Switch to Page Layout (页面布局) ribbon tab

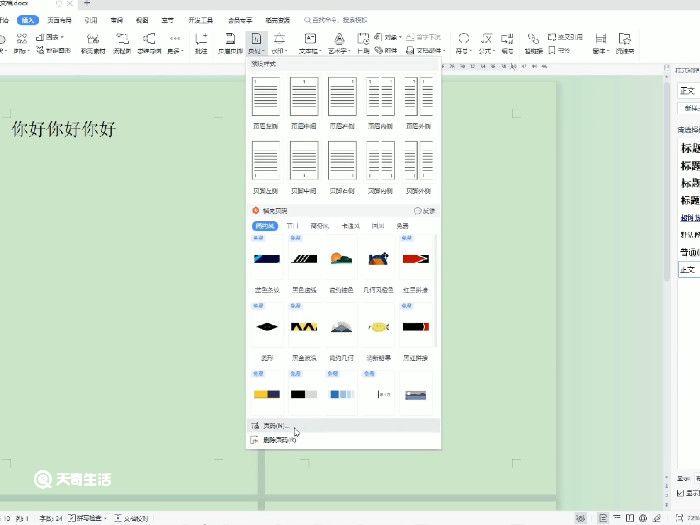pyautogui.click(x=59, y=20)
